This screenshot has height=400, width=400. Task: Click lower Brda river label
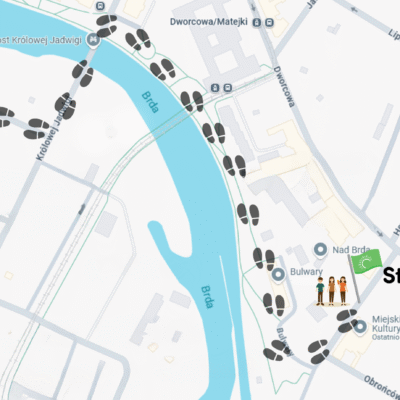click(207, 297)
